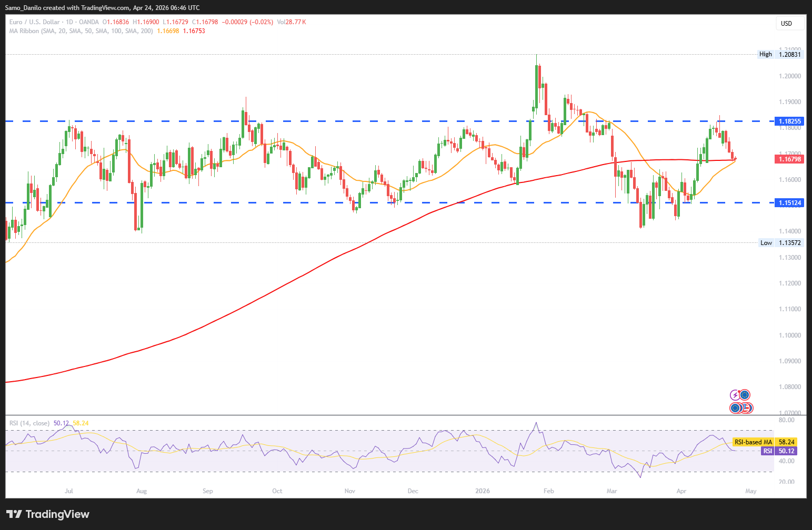Click the 1.18255 resistance price label
Screen dimensions: 812x530
pyautogui.click(x=789, y=121)
